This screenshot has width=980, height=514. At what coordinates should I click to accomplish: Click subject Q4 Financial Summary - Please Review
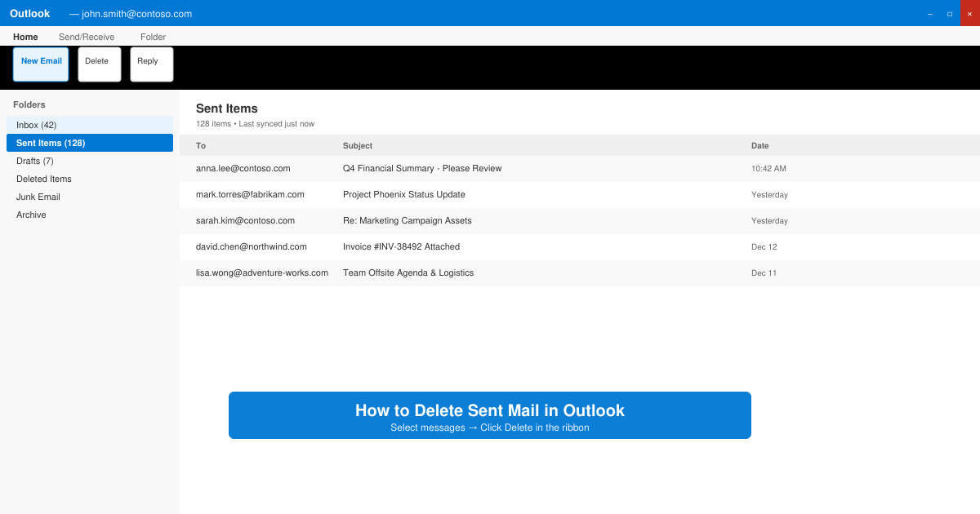(x=422, y=169)
